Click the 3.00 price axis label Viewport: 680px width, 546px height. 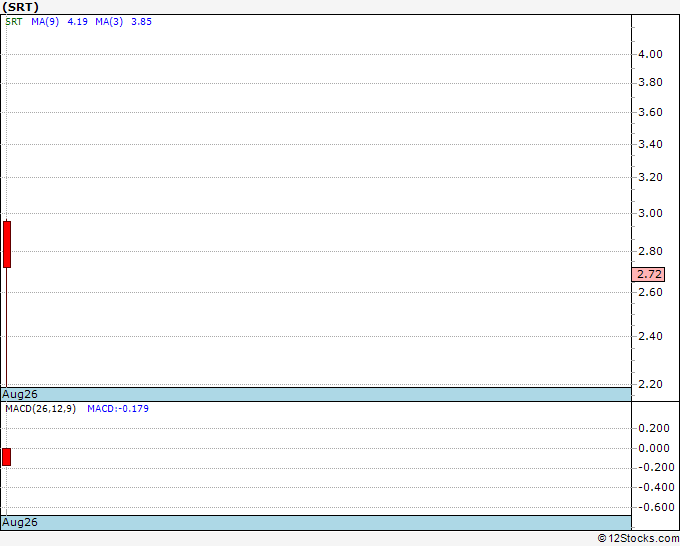650,213
